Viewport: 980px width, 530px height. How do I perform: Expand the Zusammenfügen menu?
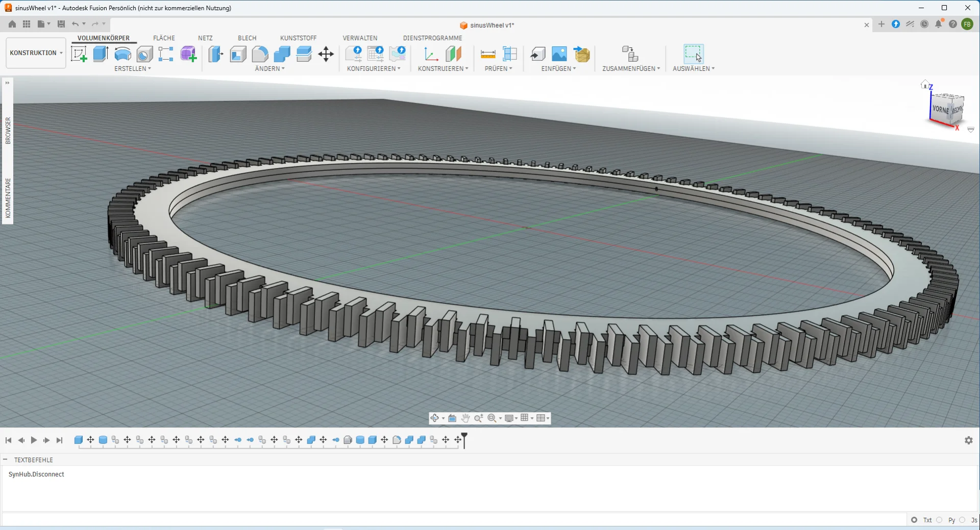[x=631, y=68]
